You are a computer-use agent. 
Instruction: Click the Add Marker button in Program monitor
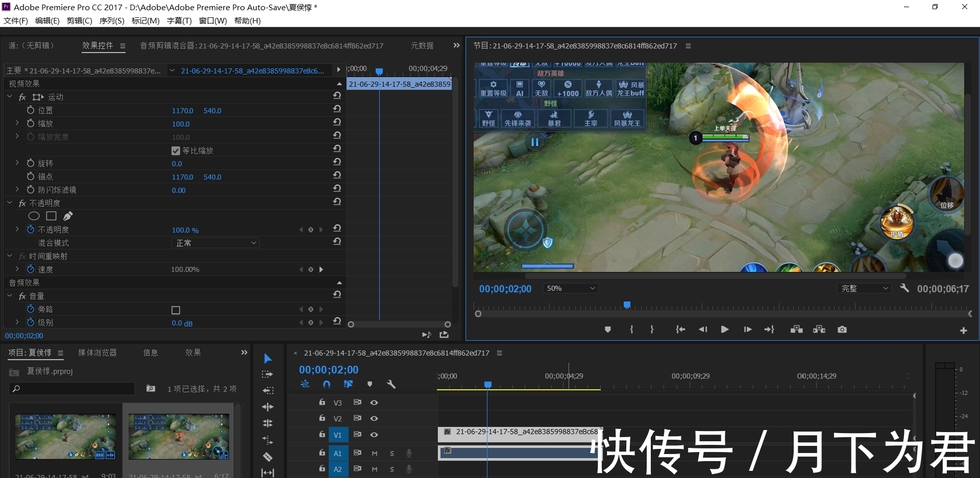point(607,330)
